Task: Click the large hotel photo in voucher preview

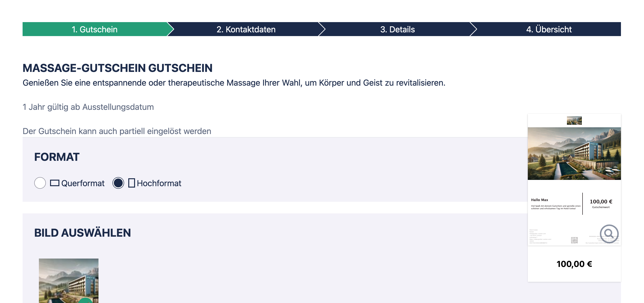Action: tap(574, 154)
